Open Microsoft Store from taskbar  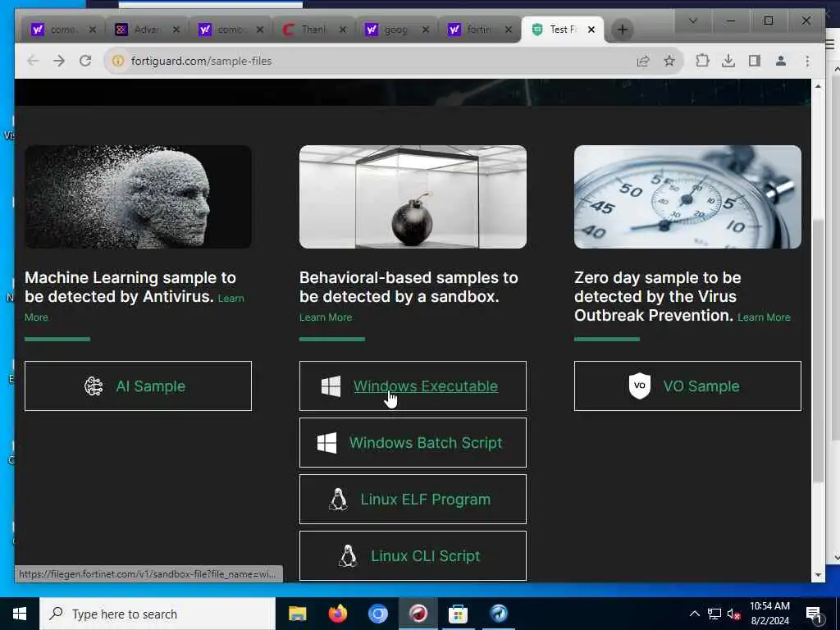(x=458, y=614)
